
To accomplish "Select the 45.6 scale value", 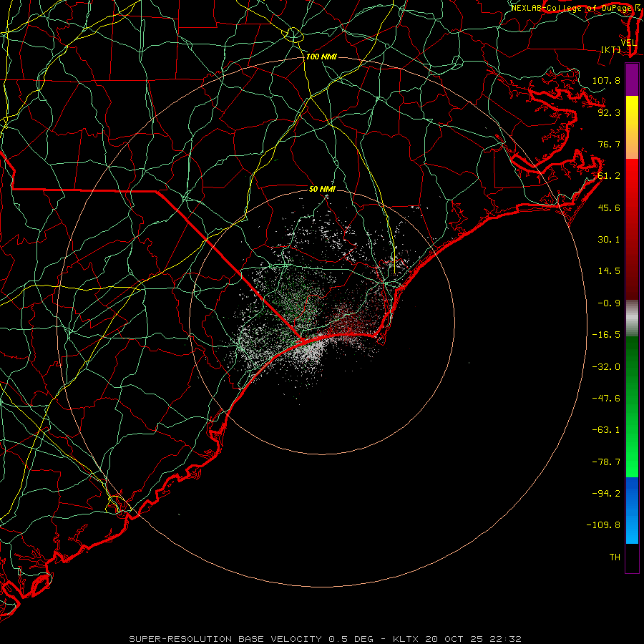I will (609, 208).
